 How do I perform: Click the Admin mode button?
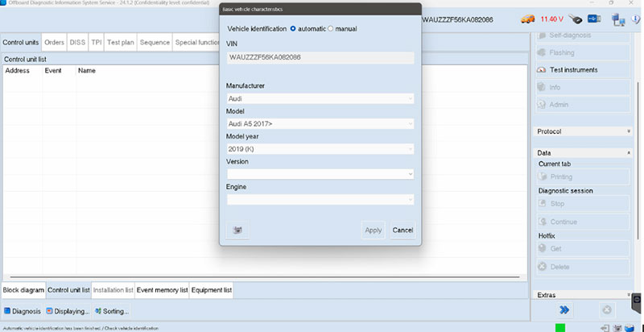pos(582,105)
